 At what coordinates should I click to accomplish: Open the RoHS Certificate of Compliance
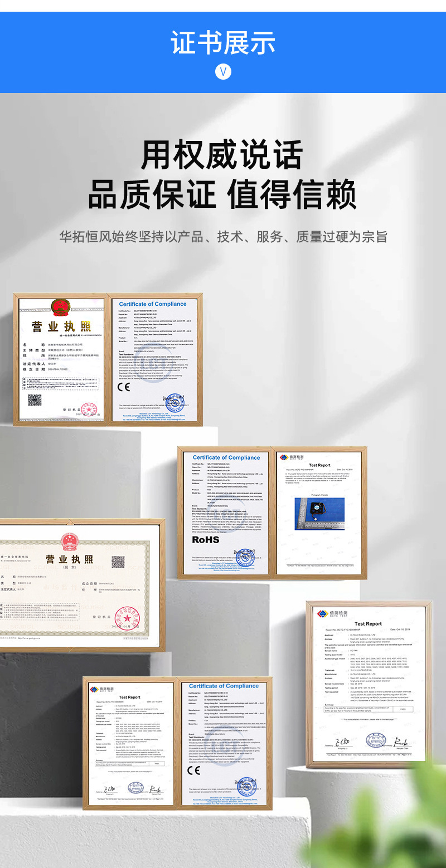226,513
